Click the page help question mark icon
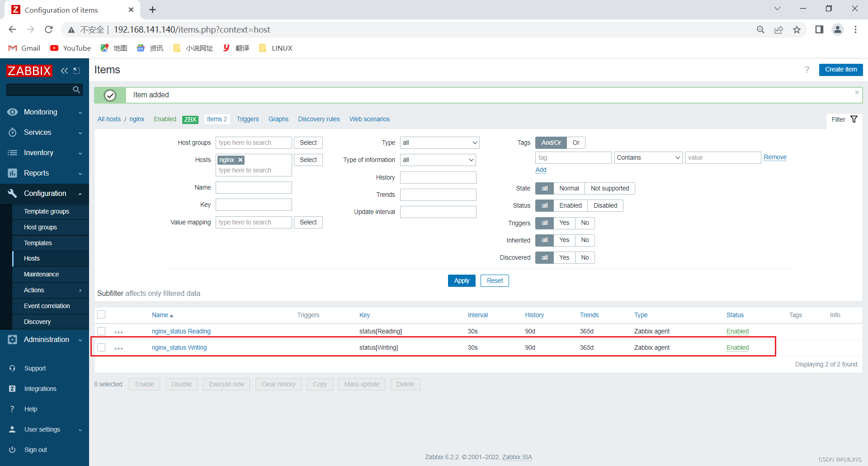The width and height of the screenshot is (868, 466). (x=807, y=70)
